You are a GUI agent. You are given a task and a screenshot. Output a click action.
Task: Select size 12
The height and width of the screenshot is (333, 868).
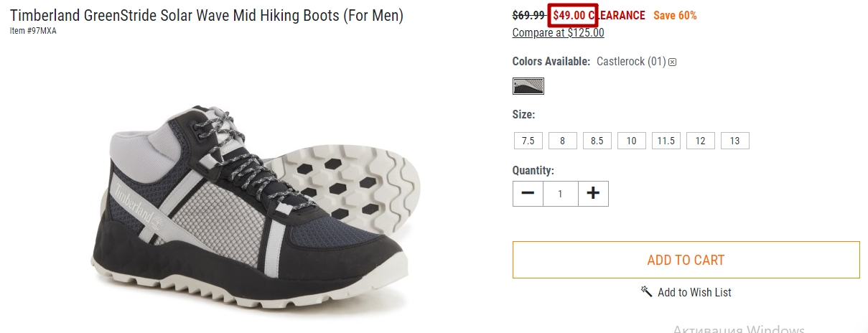pyautogui.click(x=701, y=141)
